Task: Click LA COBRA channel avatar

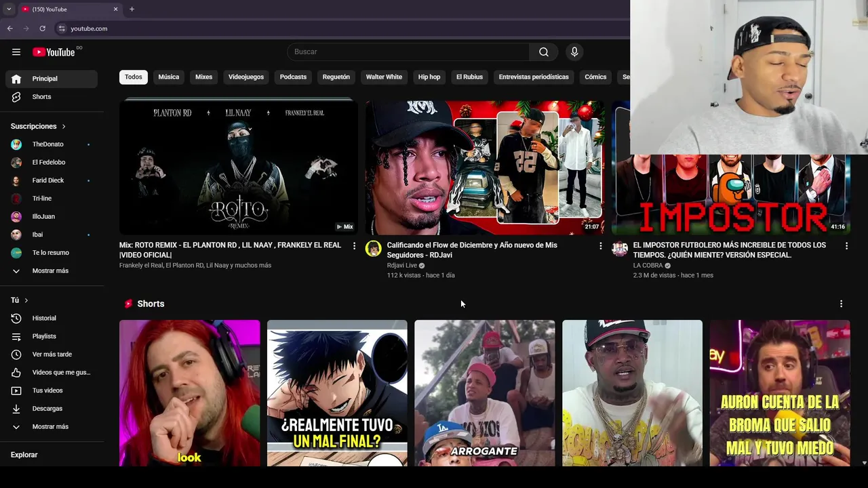Action: click(620, 249)
